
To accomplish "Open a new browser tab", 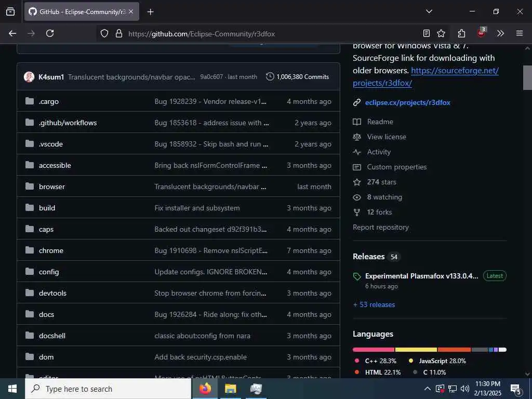I will click(150, 12).
